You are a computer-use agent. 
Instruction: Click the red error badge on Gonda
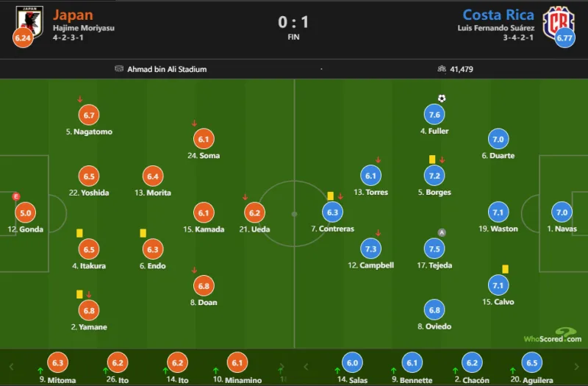(x=15, y=196)
